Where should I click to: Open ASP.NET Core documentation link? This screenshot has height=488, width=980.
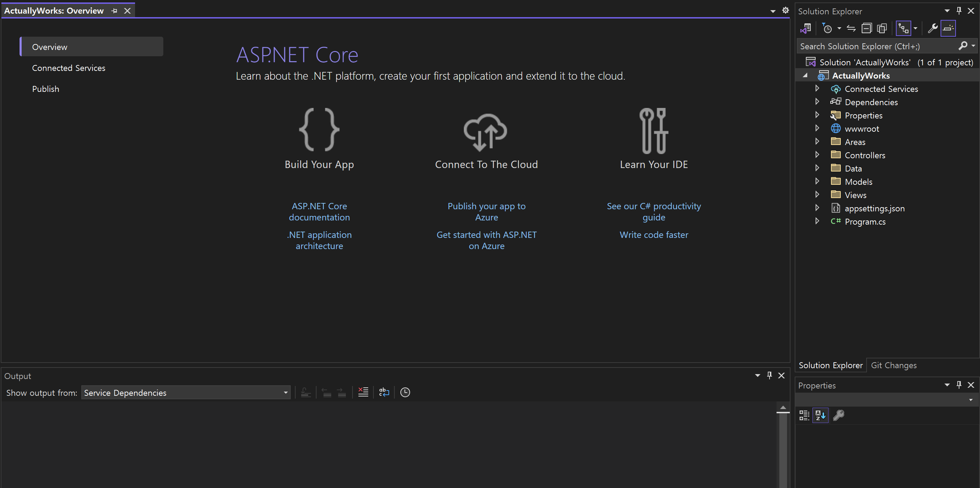click(319, 212)
